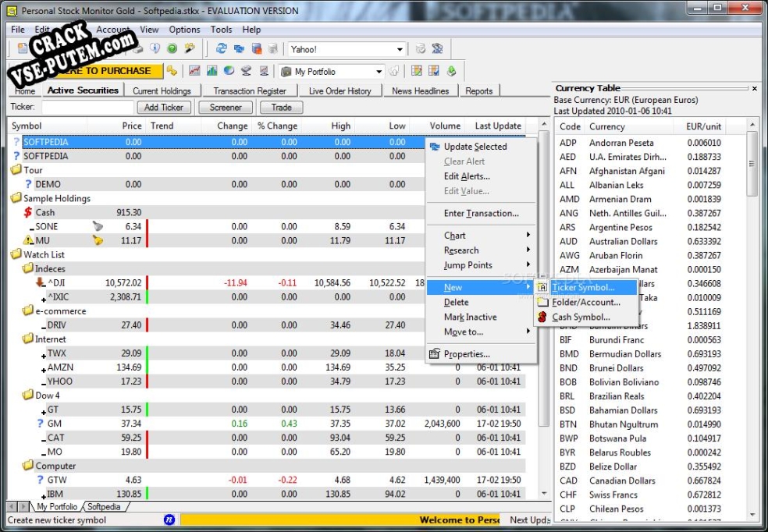Click the Trade button
Image resolution: width=768 pixels, height=532 pixels.
[281, 107]
